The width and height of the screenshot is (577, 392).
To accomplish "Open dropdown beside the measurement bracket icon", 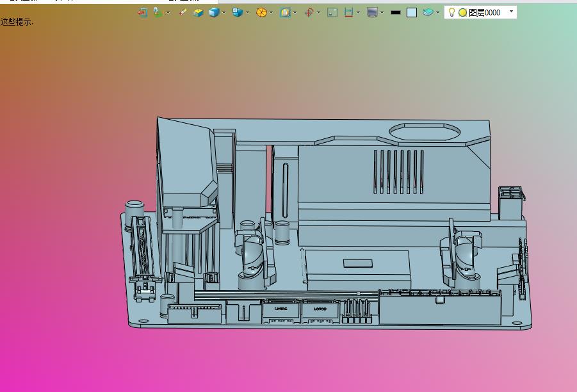I will pos(358,13).
